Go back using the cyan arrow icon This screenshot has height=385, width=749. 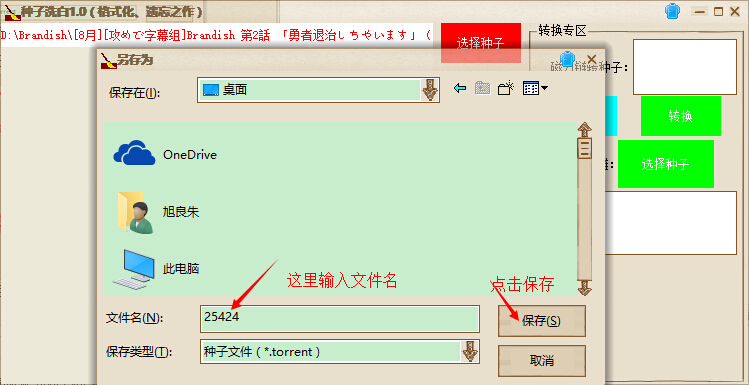[460, 88]
